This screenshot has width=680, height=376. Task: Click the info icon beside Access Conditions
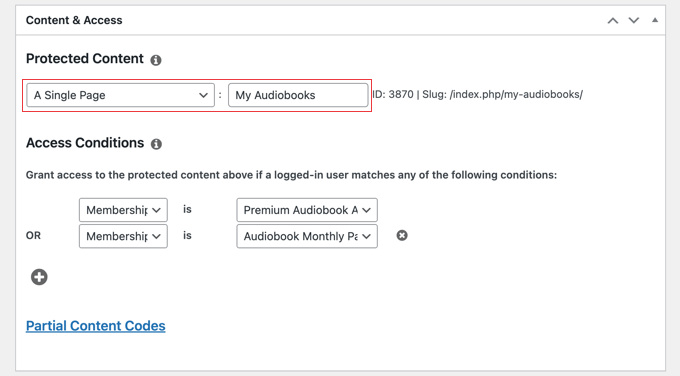[x=156, y=144]
